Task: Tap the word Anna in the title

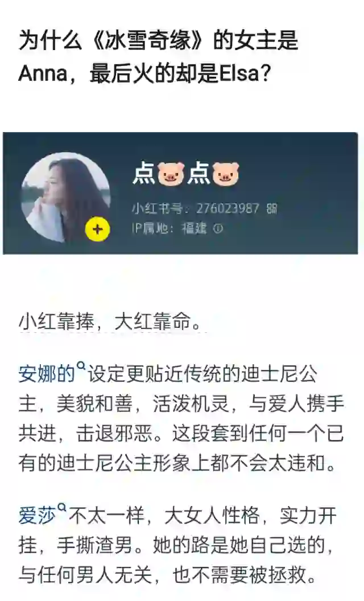Action: click(x=43, y=73)
